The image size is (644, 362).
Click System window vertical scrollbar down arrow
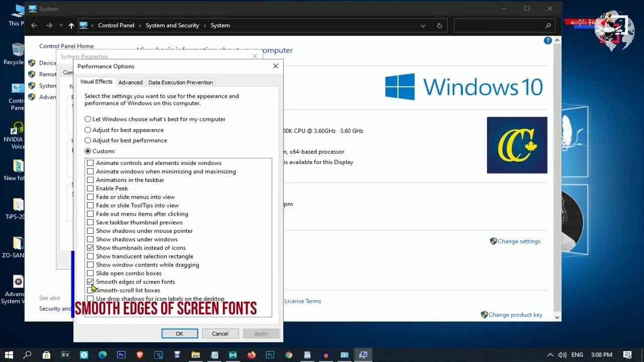(557, 317)
